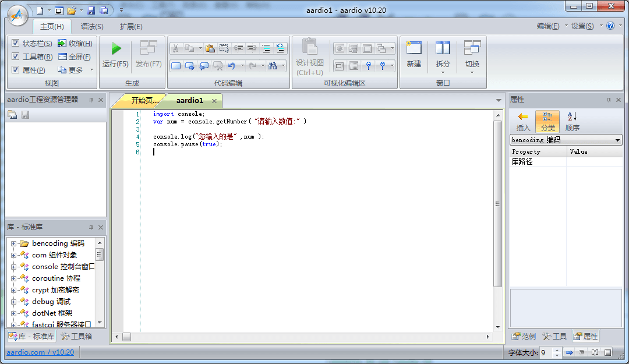This screenshot has height=364, width=629.
Task: Uncheck the 状态栏 status bar checkbox
Action: (16, 44)
